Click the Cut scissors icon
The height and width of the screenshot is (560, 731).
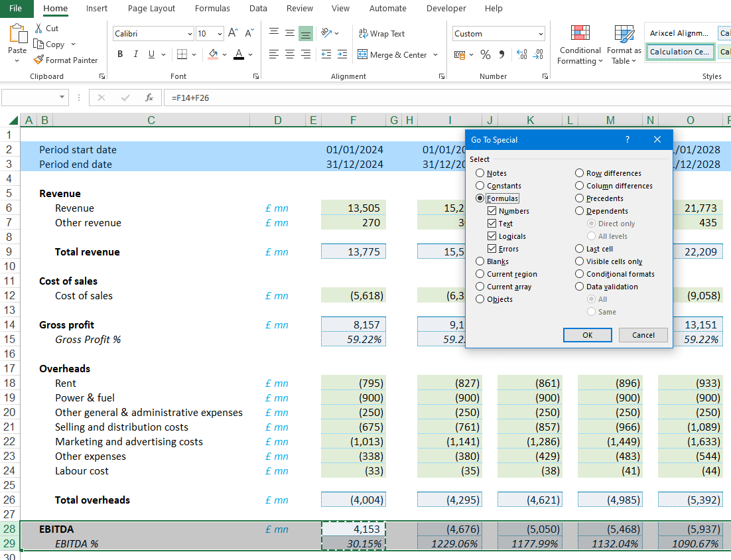[38, 29]
